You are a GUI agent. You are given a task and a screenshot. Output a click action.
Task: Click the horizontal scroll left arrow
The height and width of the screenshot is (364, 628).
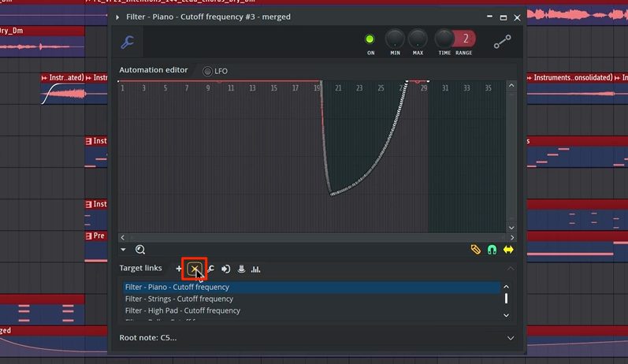[123, 237]
